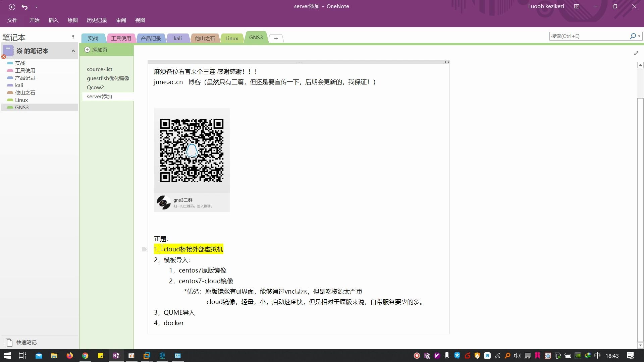Click the note container width arrows

tap(446, 62)
